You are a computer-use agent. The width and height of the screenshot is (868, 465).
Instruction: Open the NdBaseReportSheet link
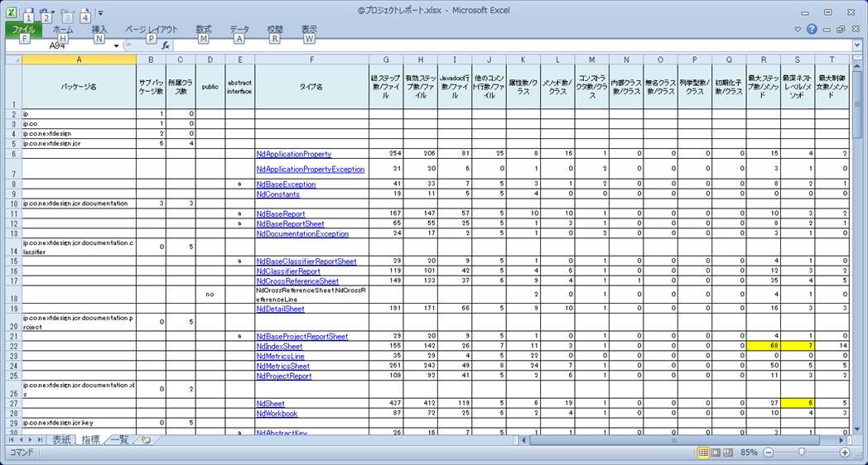290,223
